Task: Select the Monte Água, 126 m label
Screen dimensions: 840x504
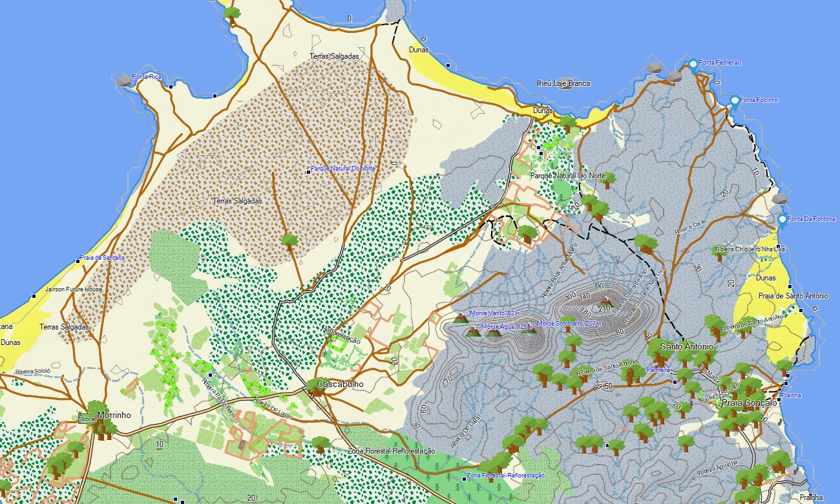Action: click(x=506, y=327)
